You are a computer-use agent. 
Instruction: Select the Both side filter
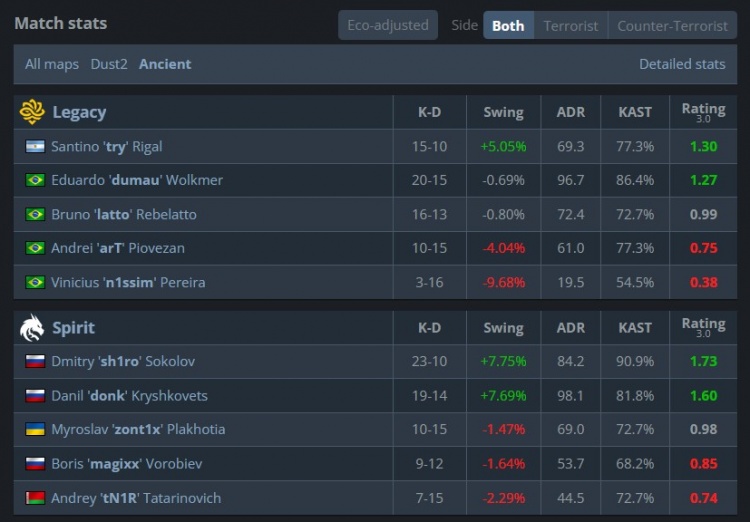[508, 25]
